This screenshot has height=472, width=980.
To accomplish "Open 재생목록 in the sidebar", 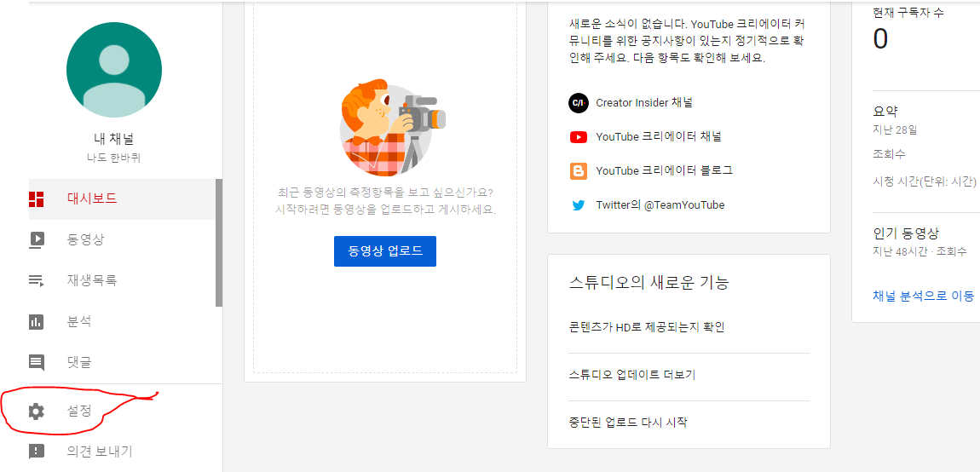I will [122, 280].
